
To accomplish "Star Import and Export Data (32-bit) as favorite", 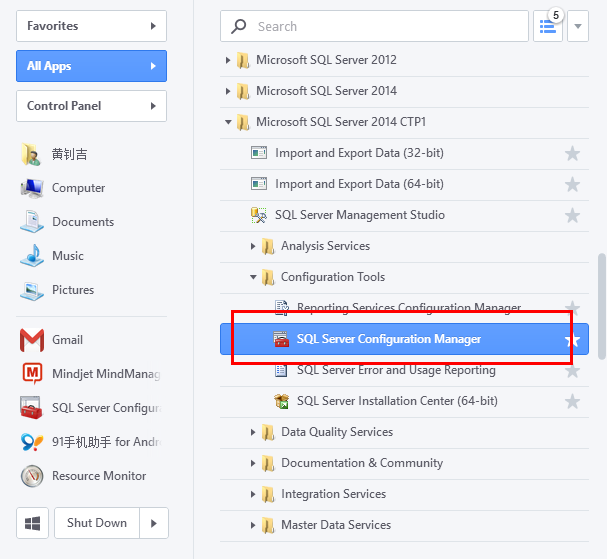I will [572, 153].
